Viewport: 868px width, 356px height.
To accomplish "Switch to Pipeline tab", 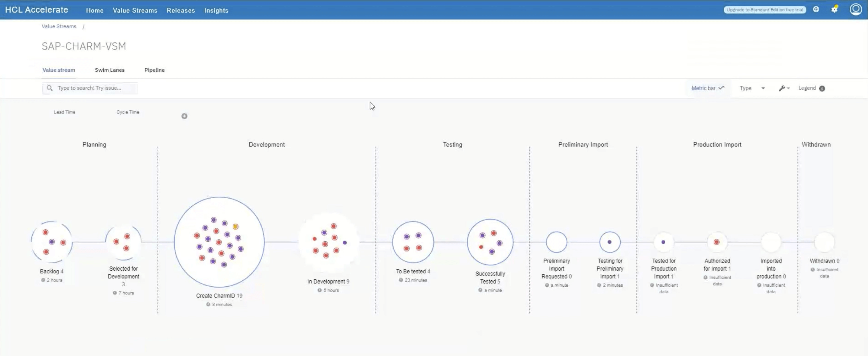I will [x=155, y=70].
